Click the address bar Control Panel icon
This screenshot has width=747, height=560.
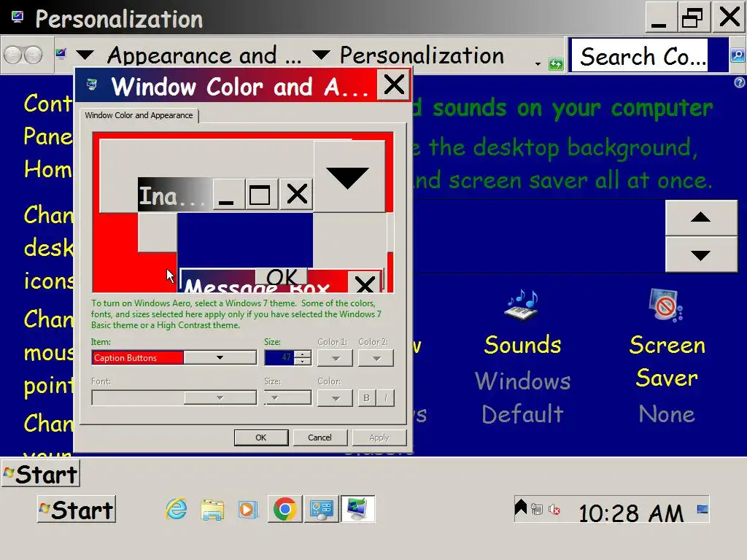click(61, 54)
